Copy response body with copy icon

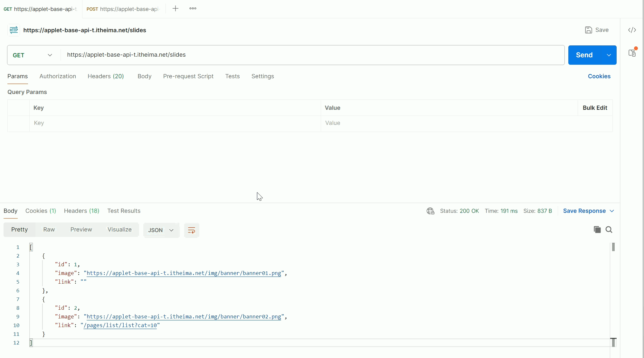click(x=597, y=230)
